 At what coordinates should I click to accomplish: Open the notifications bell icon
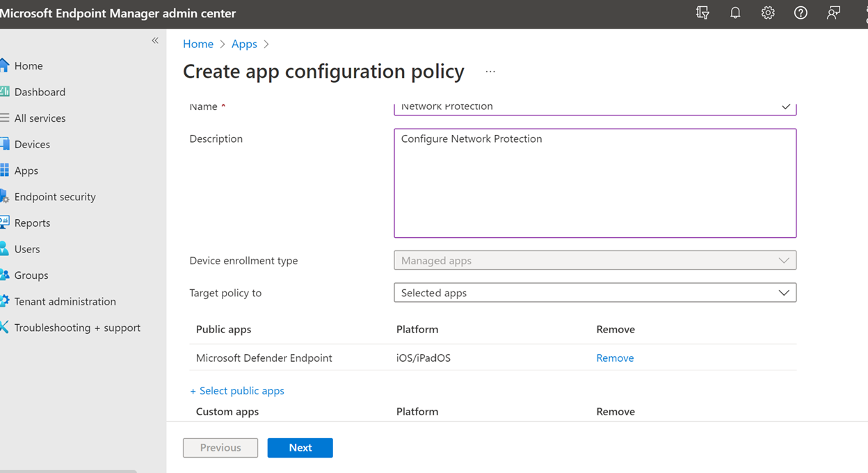pos(735,13)
